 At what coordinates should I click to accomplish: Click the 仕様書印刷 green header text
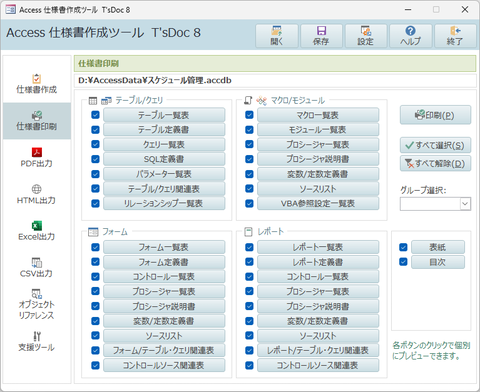click(x=98, y=63)
